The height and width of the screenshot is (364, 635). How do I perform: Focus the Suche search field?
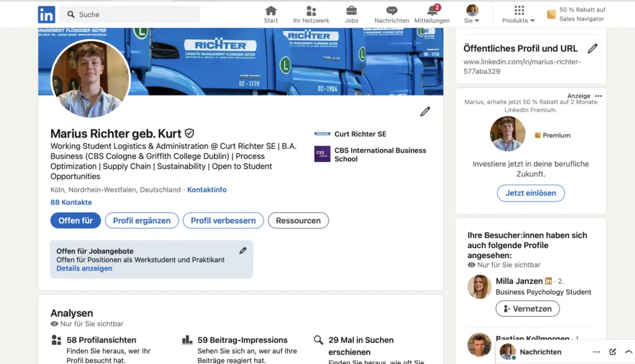point(130,15)
